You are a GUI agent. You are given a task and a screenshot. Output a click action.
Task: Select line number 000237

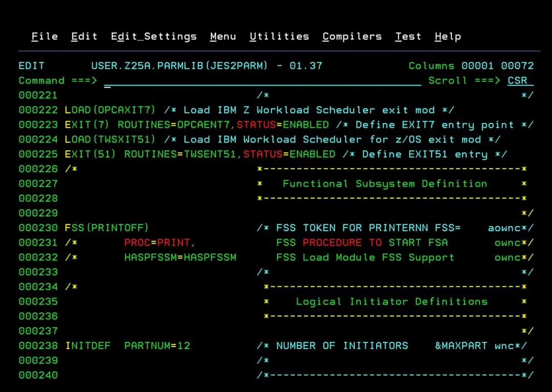coord(38,331)
